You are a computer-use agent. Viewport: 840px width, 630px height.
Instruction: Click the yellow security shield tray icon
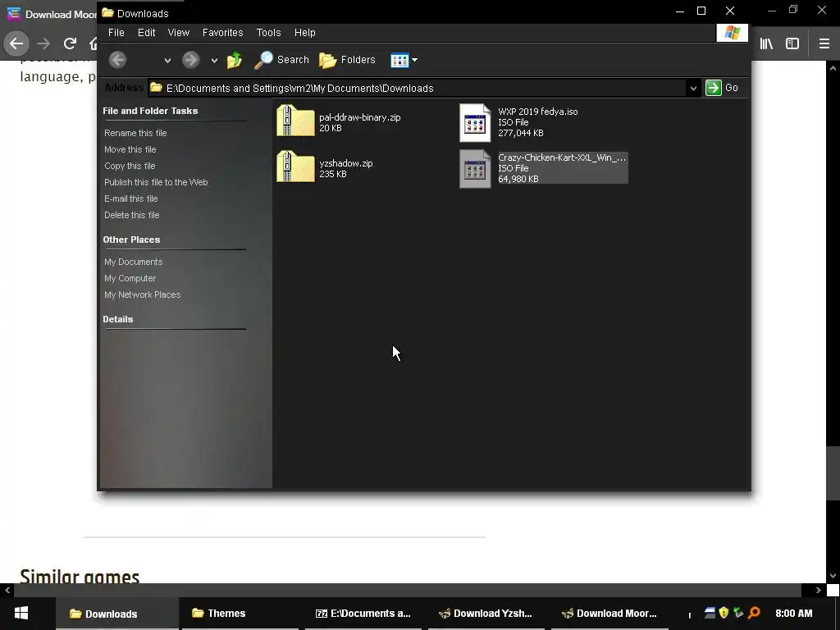click(x=724, y=612)
